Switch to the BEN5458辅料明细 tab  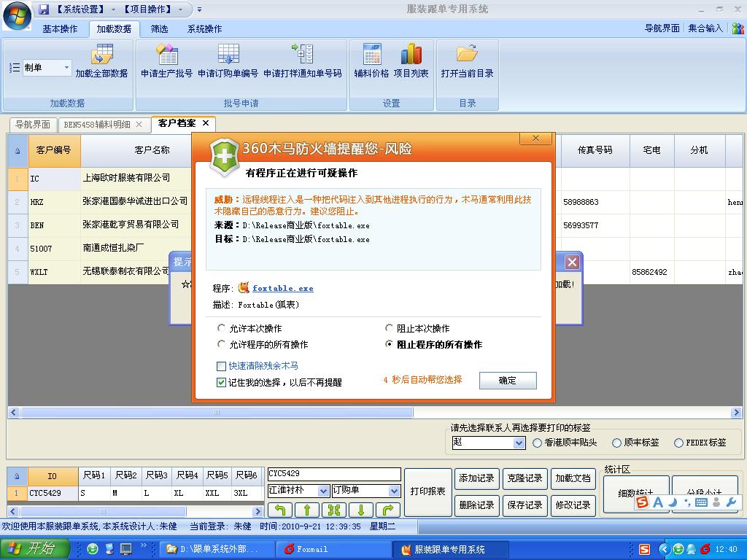pos(97,125)
